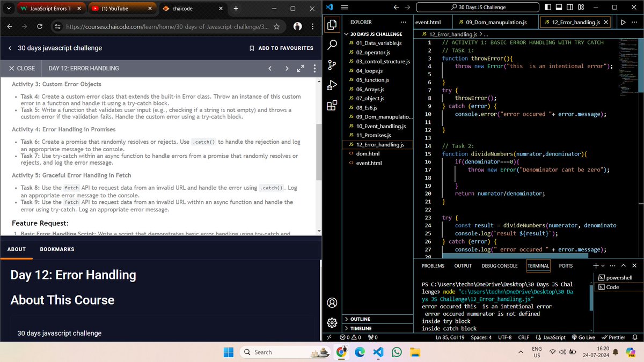Maximize the terminal panel with the chevron
The height and width of the screenshot is (362, 644).
pos(624,265)
